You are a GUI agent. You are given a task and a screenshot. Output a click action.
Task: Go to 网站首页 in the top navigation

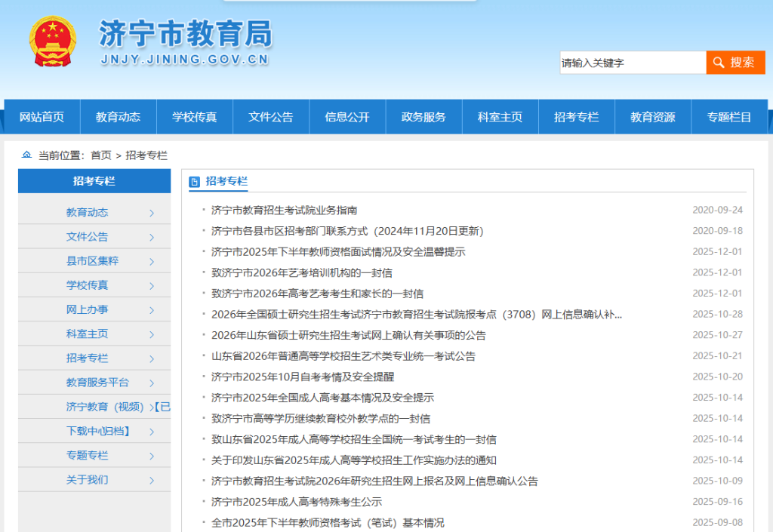[x=43, y=116]
